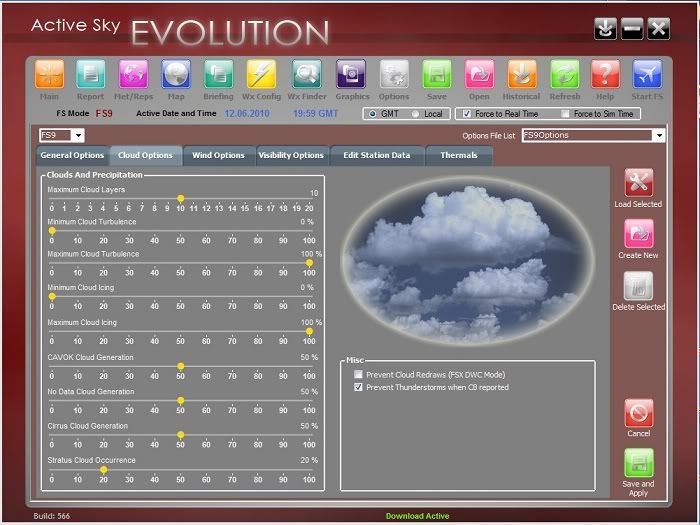Click the CAVOK Cloud Generation slider handle

[180, 366]
